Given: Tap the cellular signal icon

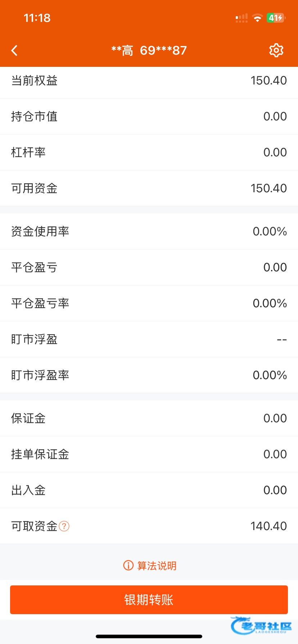Looking at the screenshot, I should coord(241,18).
